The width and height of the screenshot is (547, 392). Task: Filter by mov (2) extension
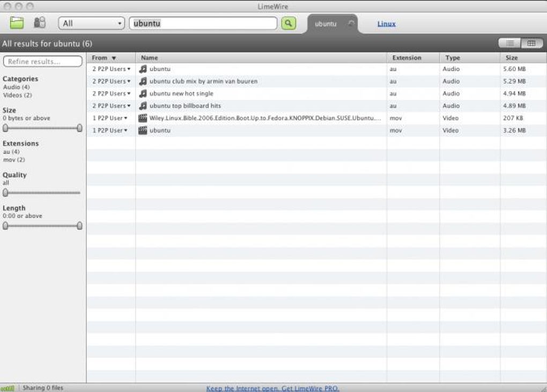14,160
